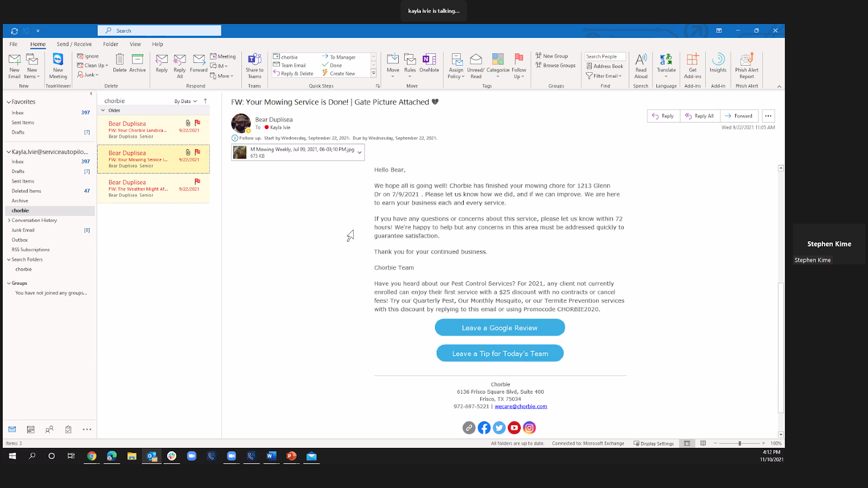Open the Instagram social icon in email
The height and width of the screenshot is (488, 868).
pos(529,428)
